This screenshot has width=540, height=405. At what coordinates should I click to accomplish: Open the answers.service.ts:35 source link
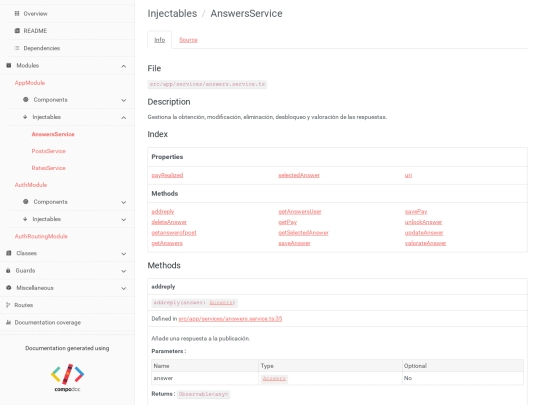(230, 319)
